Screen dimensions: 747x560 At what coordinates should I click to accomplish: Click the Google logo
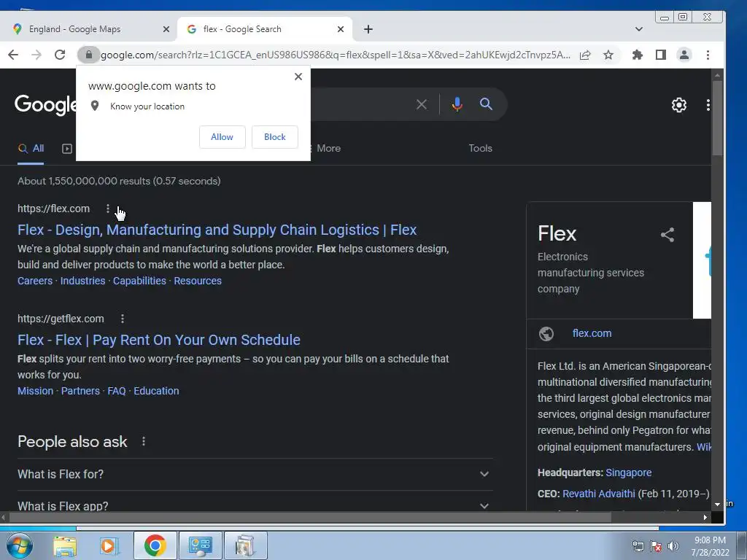46,105
